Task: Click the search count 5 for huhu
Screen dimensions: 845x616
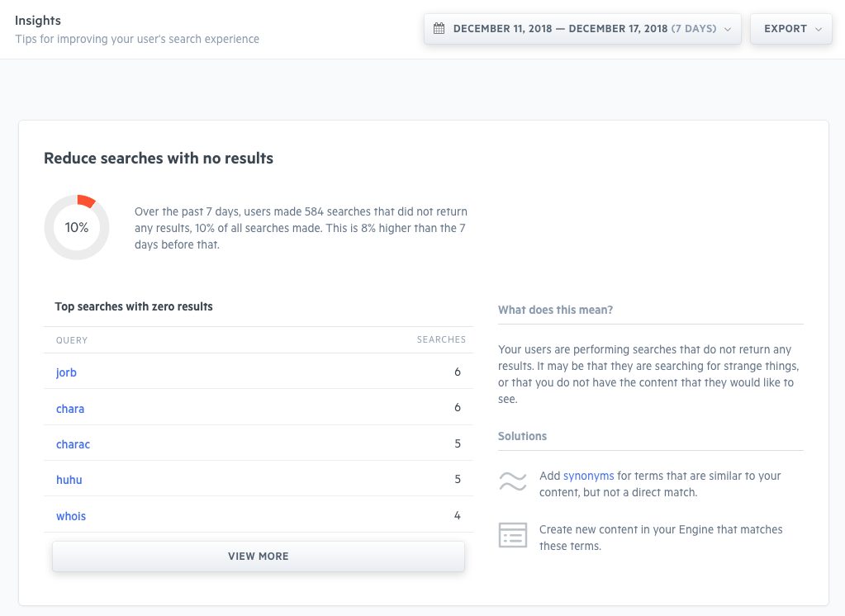Action: tap(458, 479)
